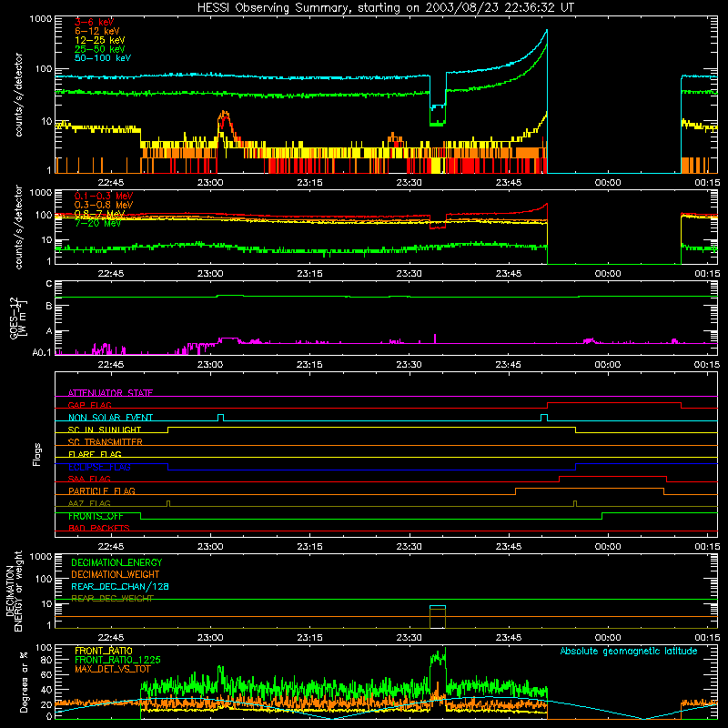Click the Absolute geomagnetic latitude label
728x728 pixels.
coord(629,652)
